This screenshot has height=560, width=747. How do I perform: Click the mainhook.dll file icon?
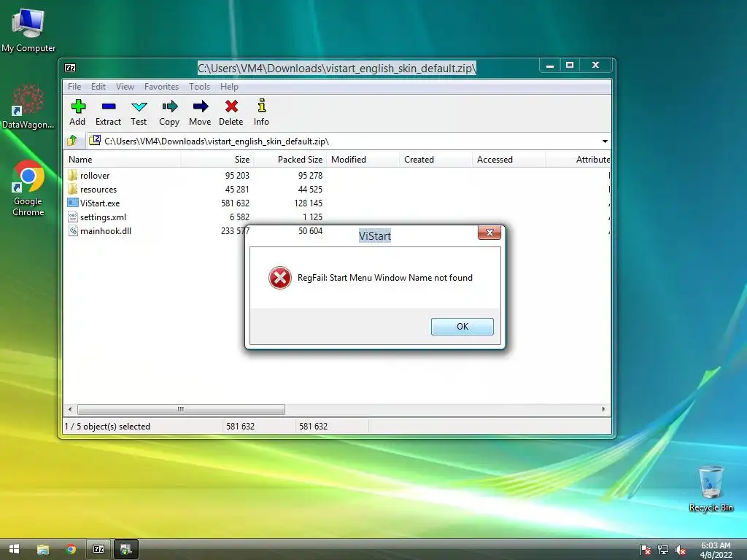tap(72, 230)
